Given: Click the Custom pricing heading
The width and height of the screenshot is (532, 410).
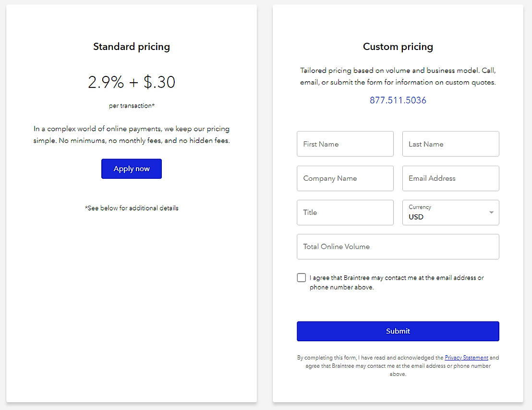Looking at the screenshot, I should tap(398, 47).
